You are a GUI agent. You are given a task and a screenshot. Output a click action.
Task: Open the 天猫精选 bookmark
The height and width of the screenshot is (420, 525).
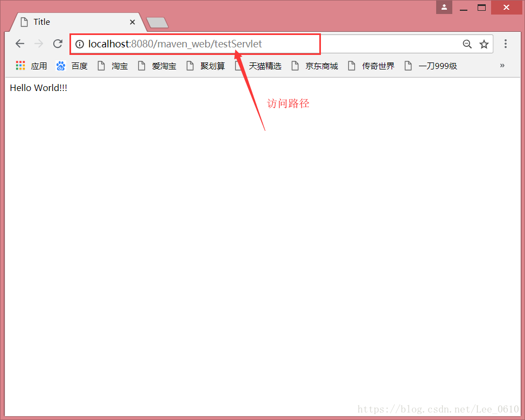(x=258, y=66)
